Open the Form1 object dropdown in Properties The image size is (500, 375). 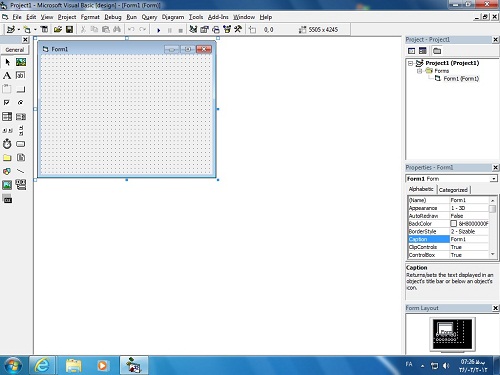click(493, 179)
